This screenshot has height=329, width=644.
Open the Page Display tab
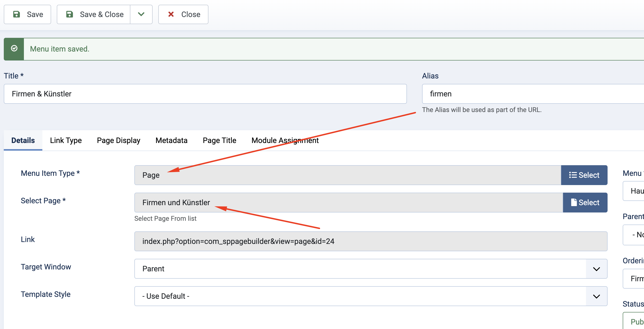pos(119,140)
